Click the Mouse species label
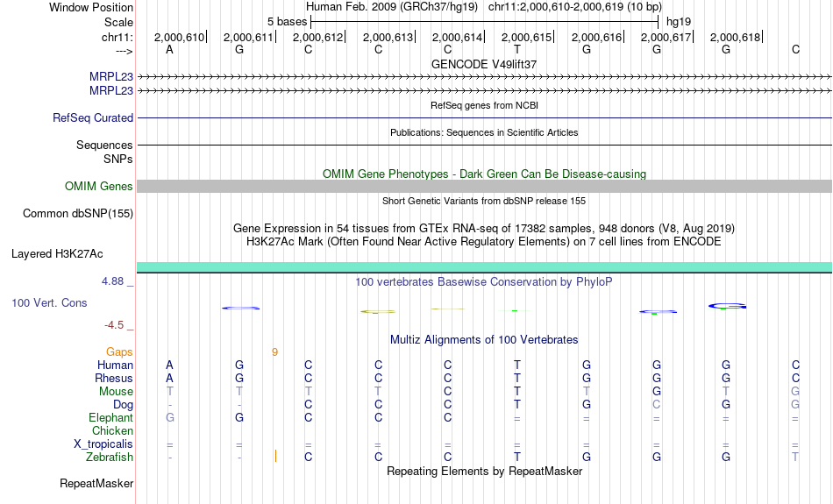 pyautogui.click(x=116, y=392)
